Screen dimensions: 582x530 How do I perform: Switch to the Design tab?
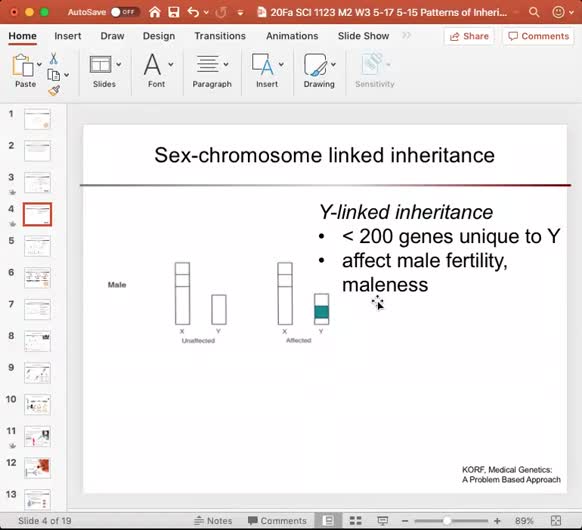[159, 36]
